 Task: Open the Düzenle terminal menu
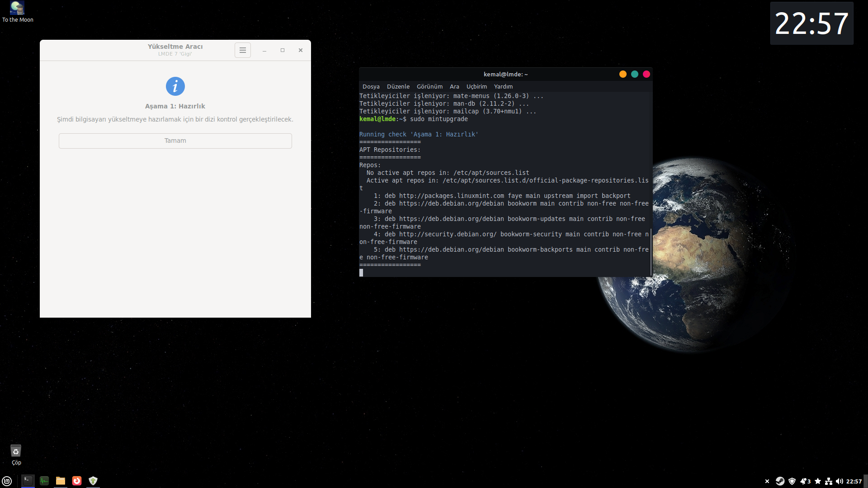pos(398,86)
